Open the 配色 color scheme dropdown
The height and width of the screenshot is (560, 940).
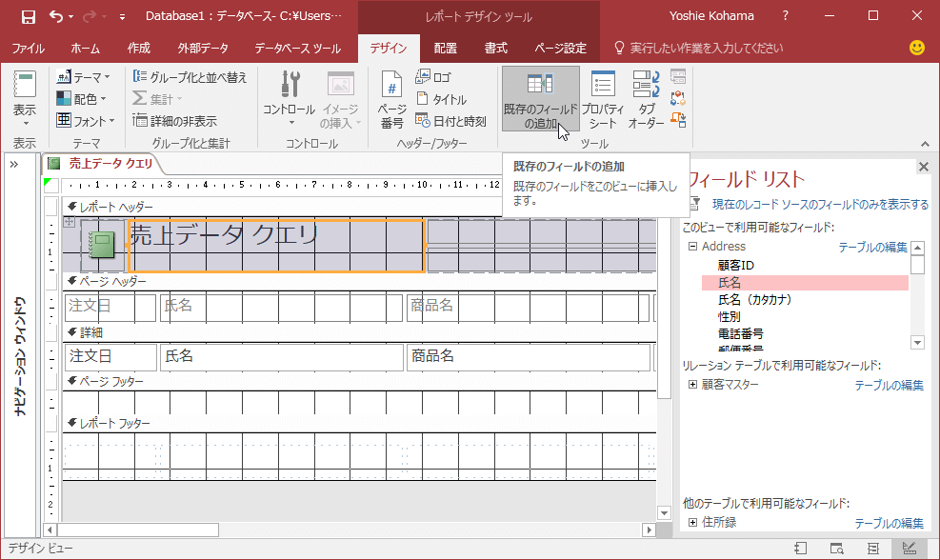coord(83,99)
